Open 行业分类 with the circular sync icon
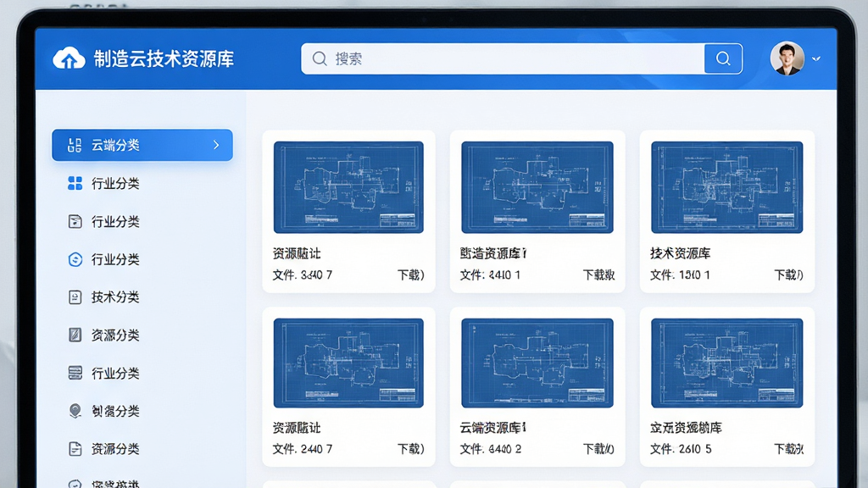868x488 pixels. tap(103, 259)
